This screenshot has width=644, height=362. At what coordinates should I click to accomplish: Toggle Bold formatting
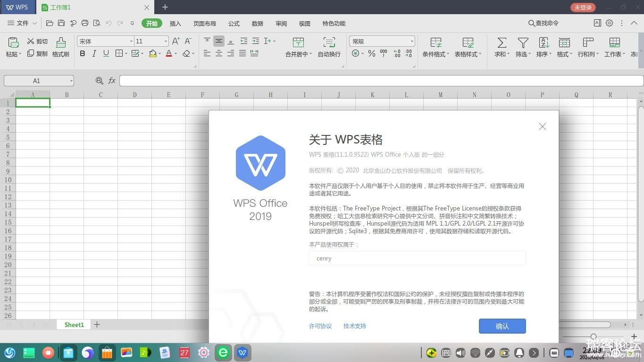(83, 54)
